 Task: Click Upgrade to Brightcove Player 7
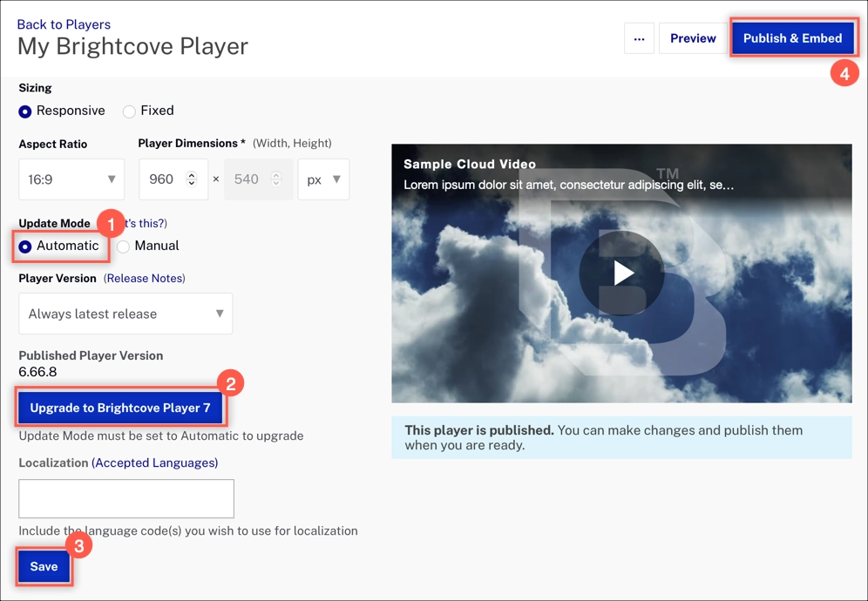point(120,408)
